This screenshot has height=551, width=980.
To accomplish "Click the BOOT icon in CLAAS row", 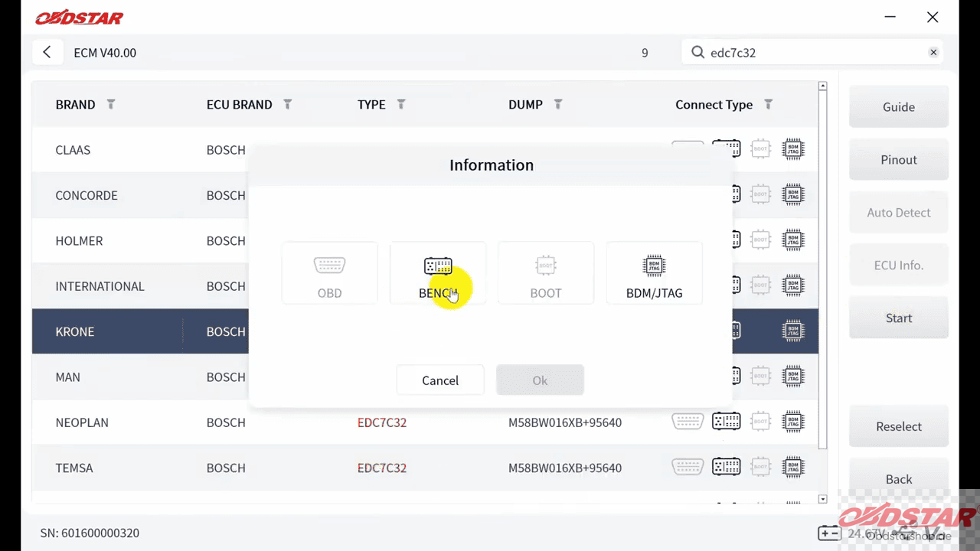I will [760, 149].
